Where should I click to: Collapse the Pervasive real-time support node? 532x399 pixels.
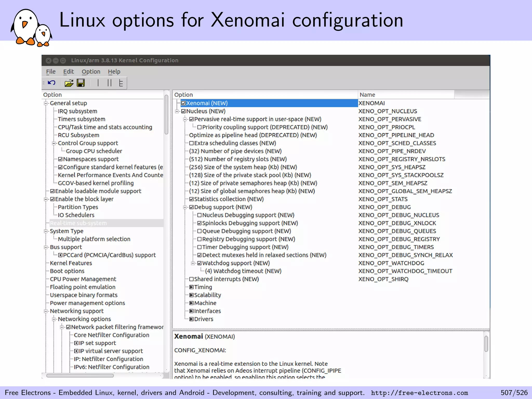click(x=185, y=119)
